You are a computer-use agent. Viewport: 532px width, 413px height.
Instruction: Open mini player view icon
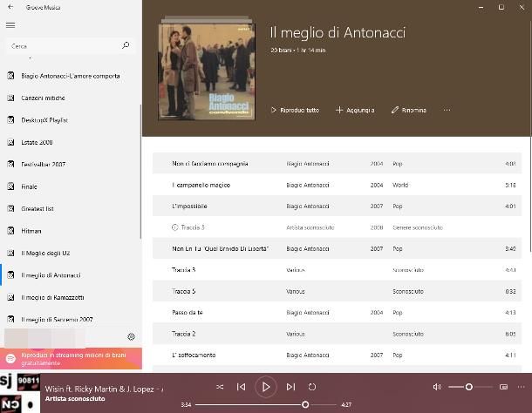pos(504,387)
